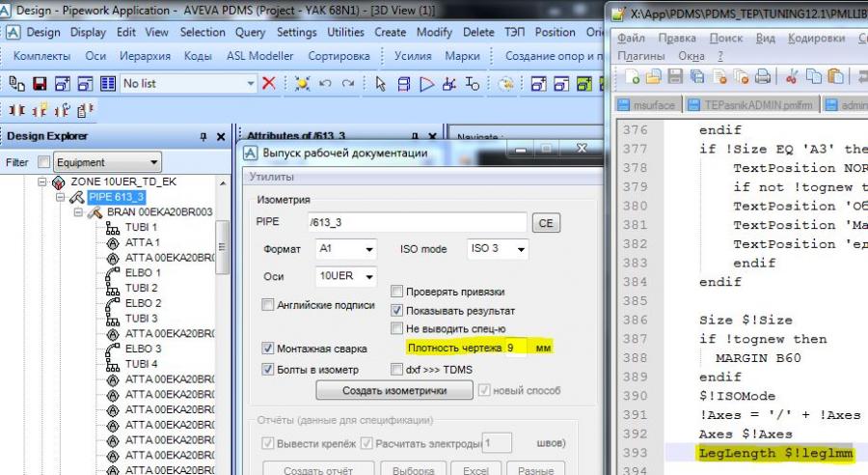The image size is (868, 475).
Task: Click the red X remove-from-list icon
Action: (269, 83)
